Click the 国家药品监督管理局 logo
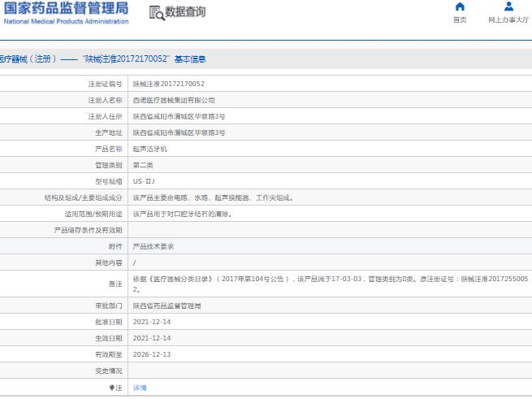 [x=66, y=13]
